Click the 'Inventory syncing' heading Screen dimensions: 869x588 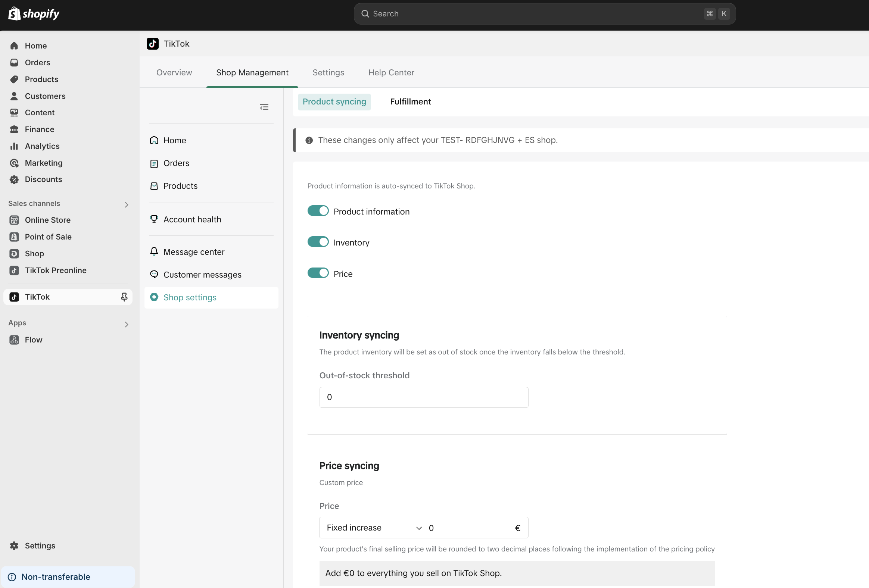[x=359, y=335]
